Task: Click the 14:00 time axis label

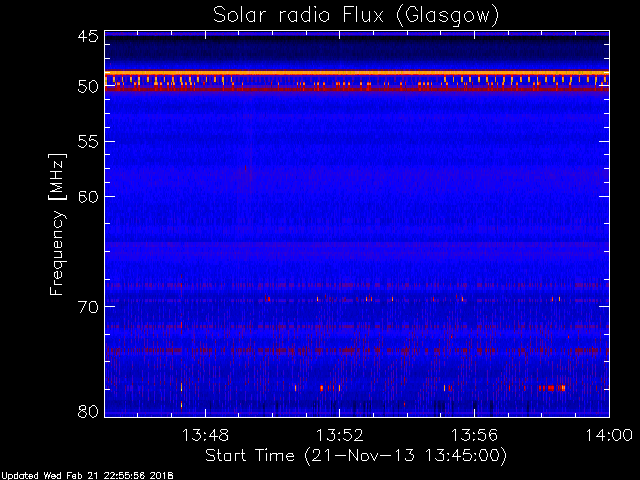Action: [609, 435]
